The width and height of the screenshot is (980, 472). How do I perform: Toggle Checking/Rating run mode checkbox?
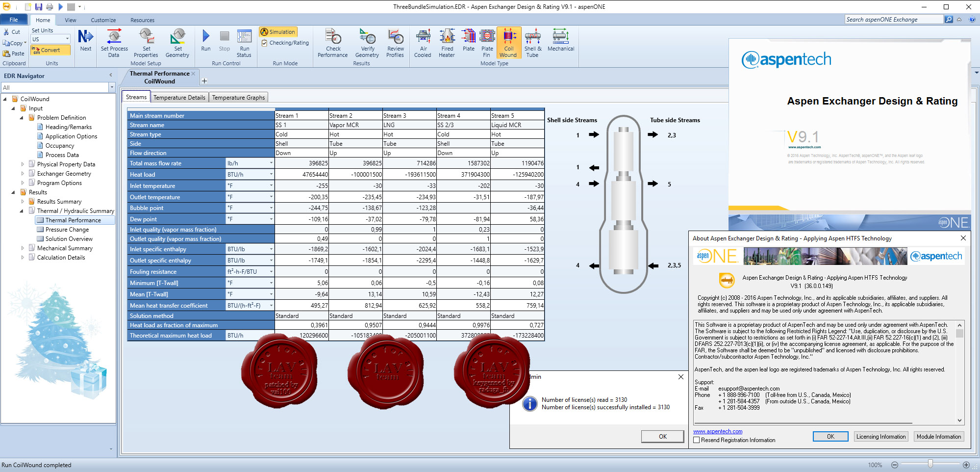click(265, 43)
